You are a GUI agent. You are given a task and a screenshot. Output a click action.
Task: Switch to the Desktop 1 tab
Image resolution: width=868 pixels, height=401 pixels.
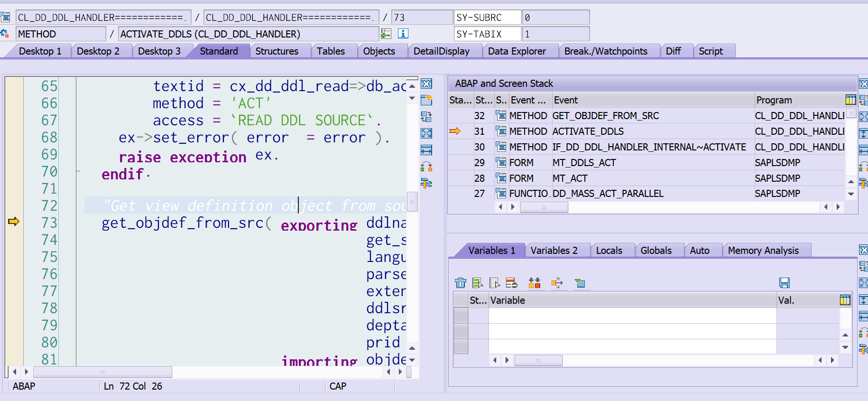[40, 51]
